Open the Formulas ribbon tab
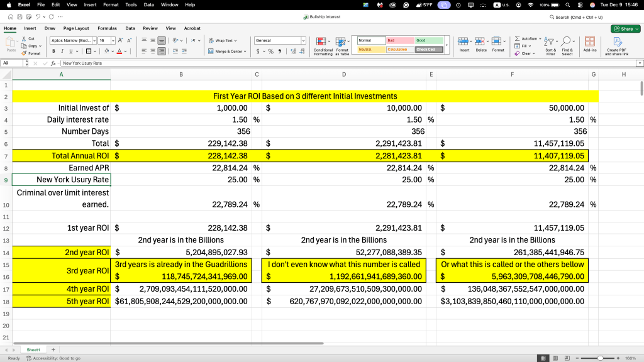The width and height of the screenshot is (644, 362). [107, 28]
